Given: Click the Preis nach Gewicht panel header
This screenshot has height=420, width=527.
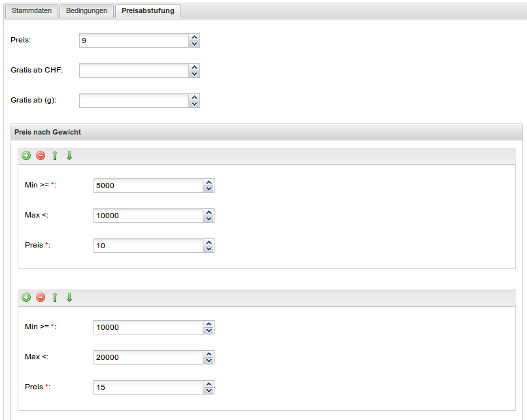Looking at the screenshot, I should (x=267, y=132).
